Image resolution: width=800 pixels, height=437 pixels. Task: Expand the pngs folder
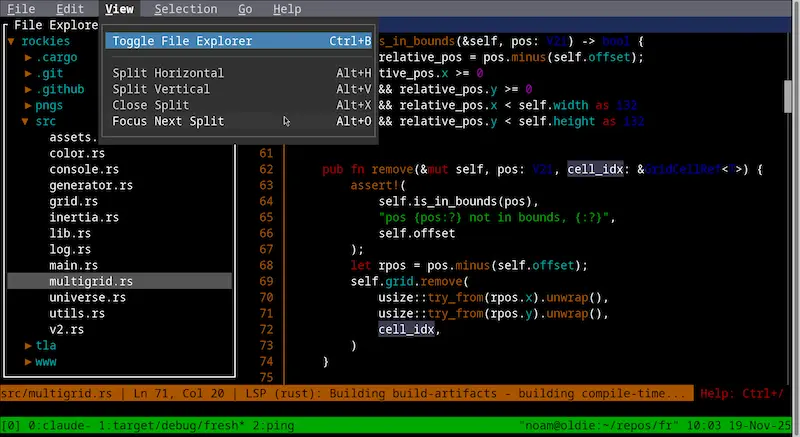click(x=49, y=105)
